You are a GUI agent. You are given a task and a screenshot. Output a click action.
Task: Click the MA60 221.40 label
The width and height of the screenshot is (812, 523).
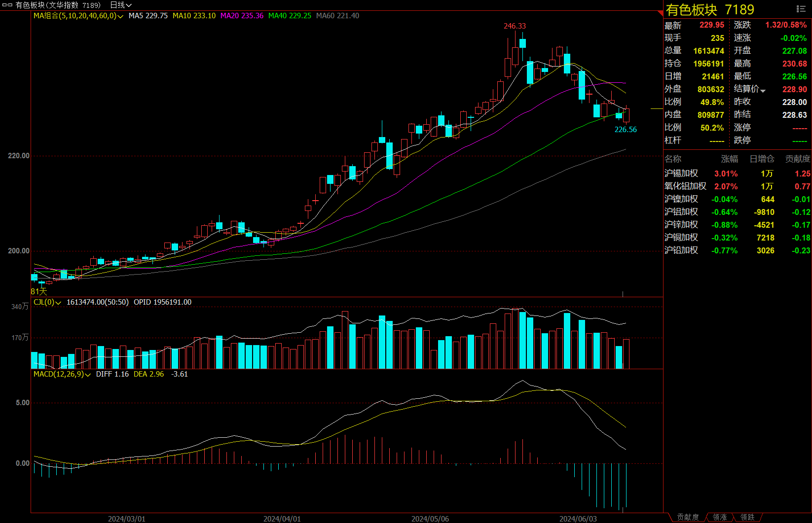[337, 16]
